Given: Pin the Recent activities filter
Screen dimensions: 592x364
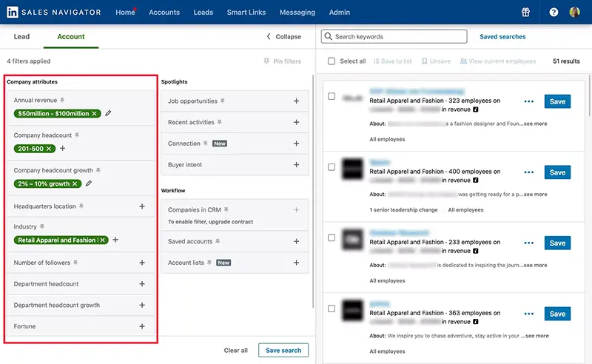Looking at the screenshot, I should click(219, 122).
